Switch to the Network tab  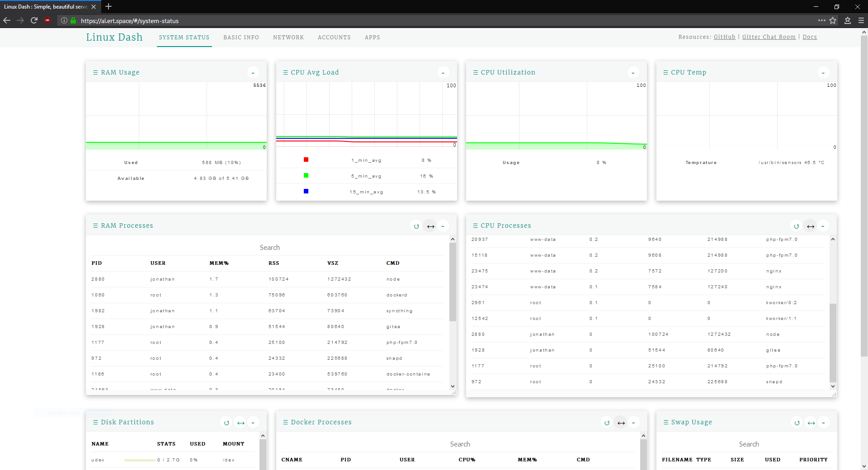point(288,38)
